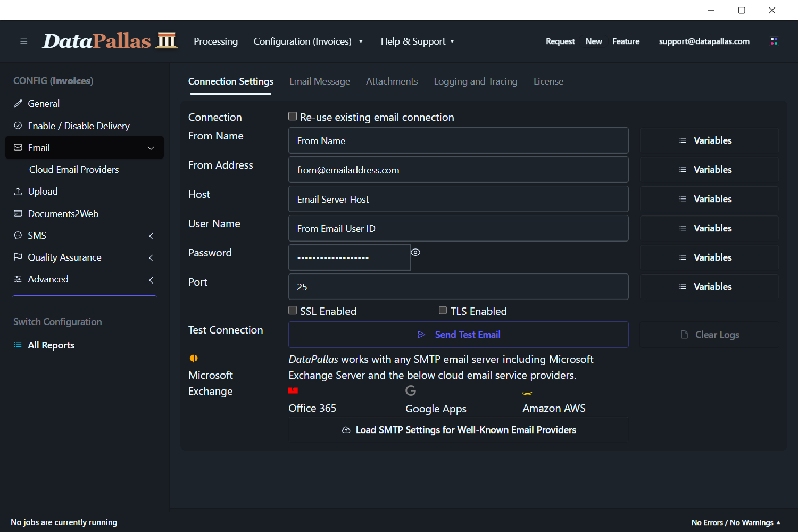Collapse the Email section chevron
The width and height of the screenshot is (798, 532).
pos(151,148)
